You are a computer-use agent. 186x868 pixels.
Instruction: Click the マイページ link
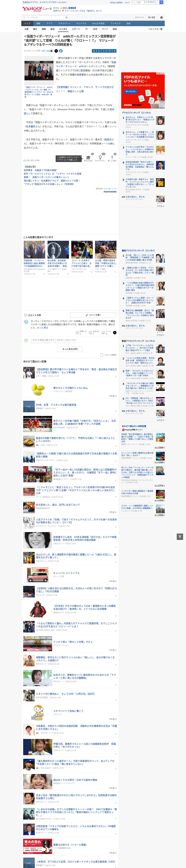(x=139, y=18)
